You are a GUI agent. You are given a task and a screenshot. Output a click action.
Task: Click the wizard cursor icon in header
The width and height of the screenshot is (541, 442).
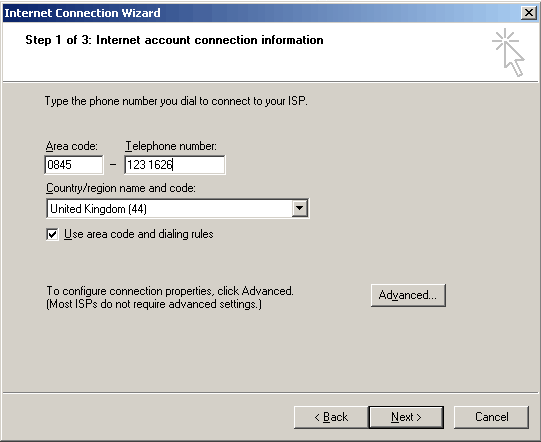[509, 52]
